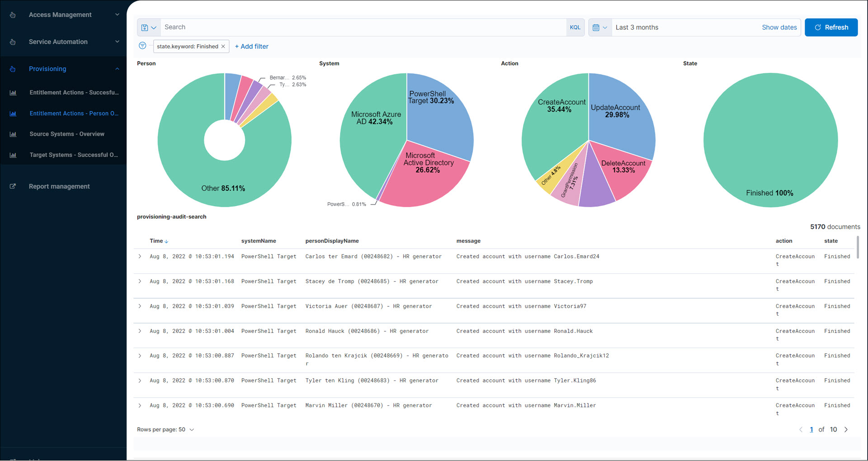Click chart icon beside Entitlement Actions - Person O…

coord(13,114)
